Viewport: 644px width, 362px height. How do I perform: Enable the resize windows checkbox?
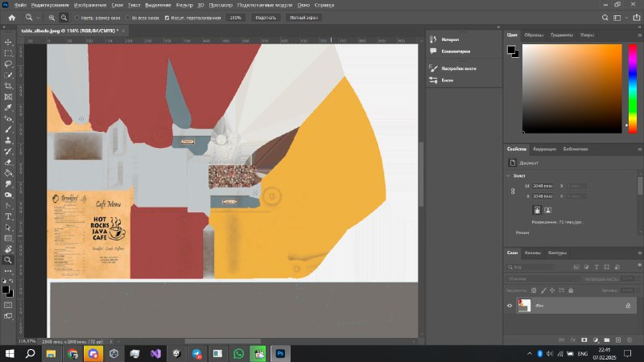76,18
